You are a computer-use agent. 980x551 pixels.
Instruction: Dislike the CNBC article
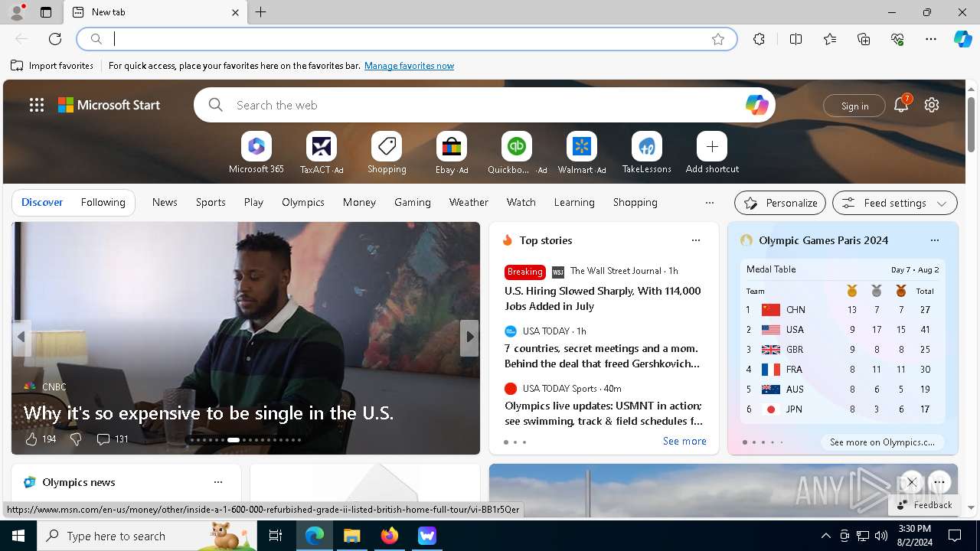(x=75, y=439)
